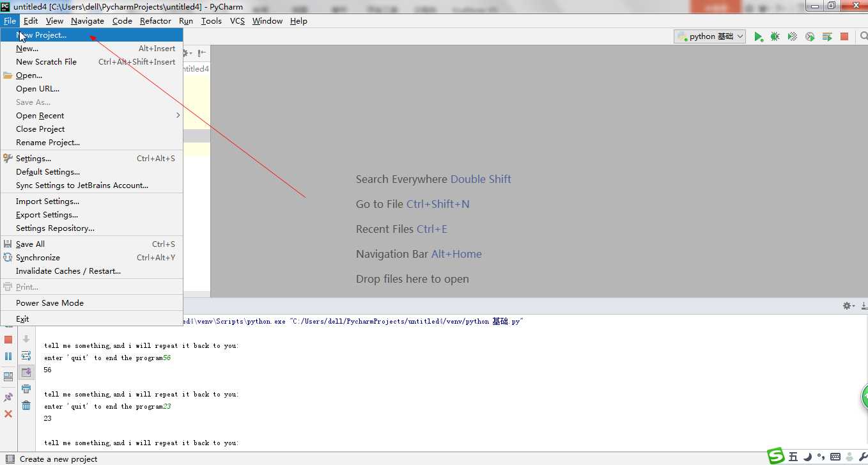The image size is (868, 465).
Task: Expand the Open Recent submenu
Action: point(91,116)
